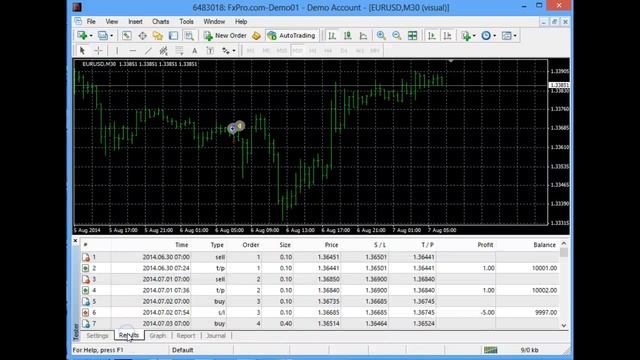640x360 pixels.
Task: Zoom out the chart with magnifier minus
Action: [x=396, y=36]
